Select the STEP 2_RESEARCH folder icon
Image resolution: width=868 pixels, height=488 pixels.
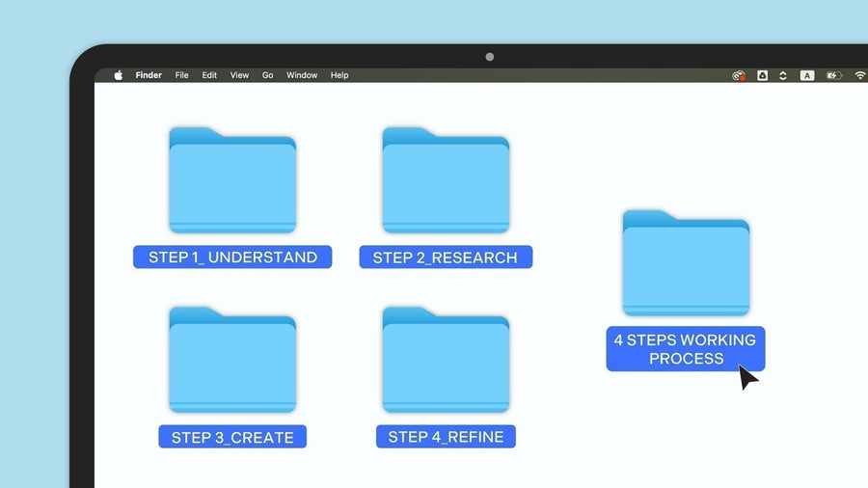[x=446, y=181]
